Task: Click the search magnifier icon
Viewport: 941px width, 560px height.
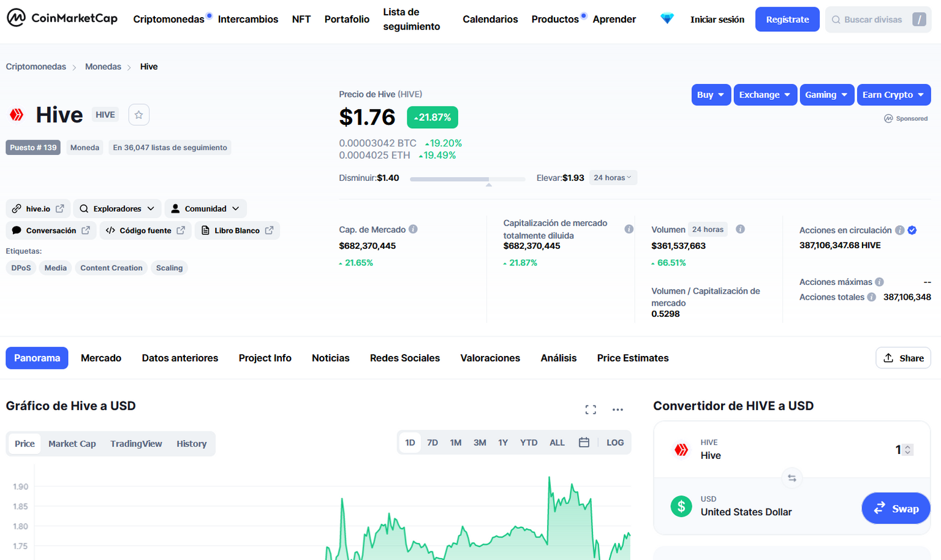Action: [x=836, y=20]
